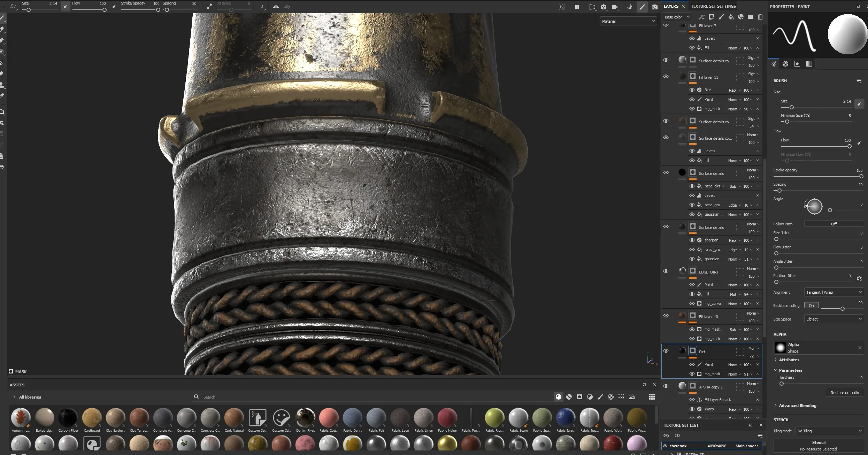Viewport: 868px width, 455px height.
Task: Open the Material viewport mode dropdown
Action: [x=628, y=21]
